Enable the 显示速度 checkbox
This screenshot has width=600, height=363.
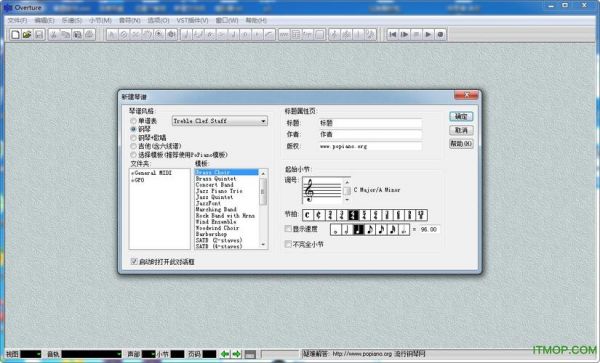tap(288, 229)
